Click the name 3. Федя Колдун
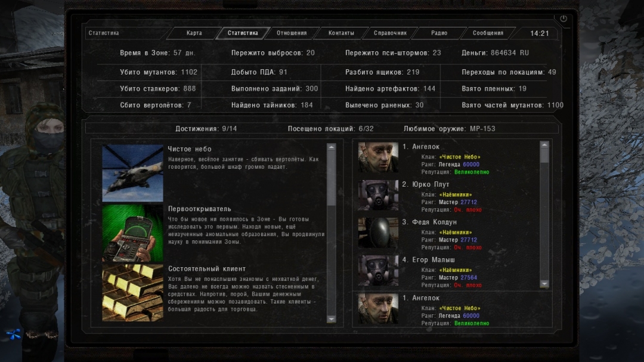Viewport: 644px width, 362px height. tap(429, 222)
